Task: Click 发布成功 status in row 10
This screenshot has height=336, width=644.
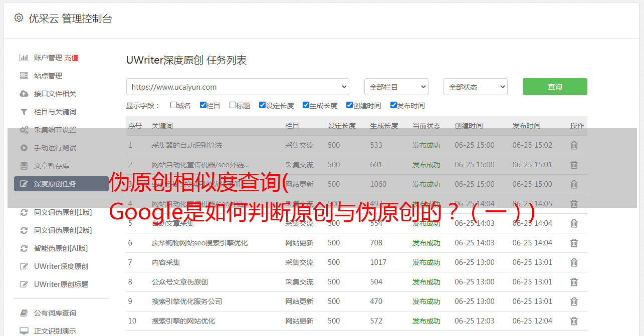Action: coord(426,321)
